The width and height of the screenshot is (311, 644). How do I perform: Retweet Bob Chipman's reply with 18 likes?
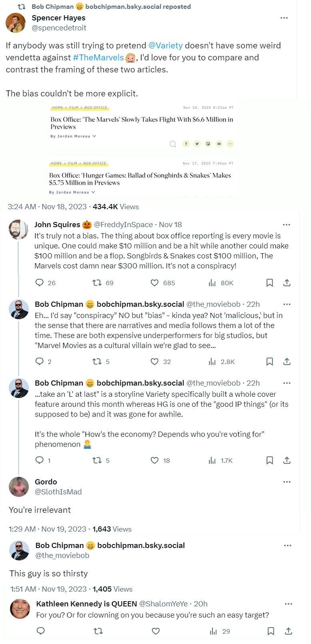point(97,460)
